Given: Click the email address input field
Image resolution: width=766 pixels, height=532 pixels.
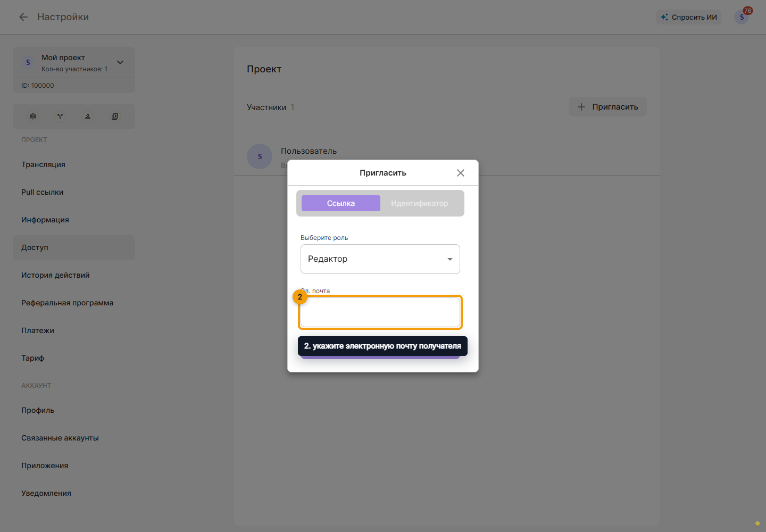Looking at the screenshot, I should pos(380,312).
